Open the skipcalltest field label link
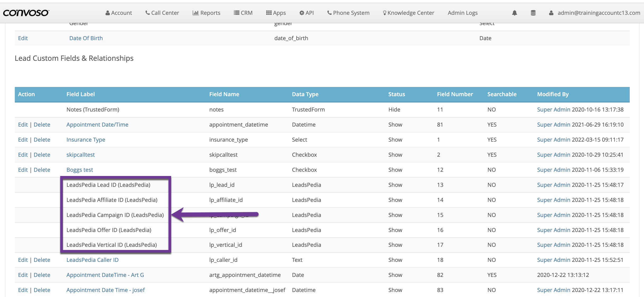This screenshot has height=297, width=644. (x=80, y=155)
